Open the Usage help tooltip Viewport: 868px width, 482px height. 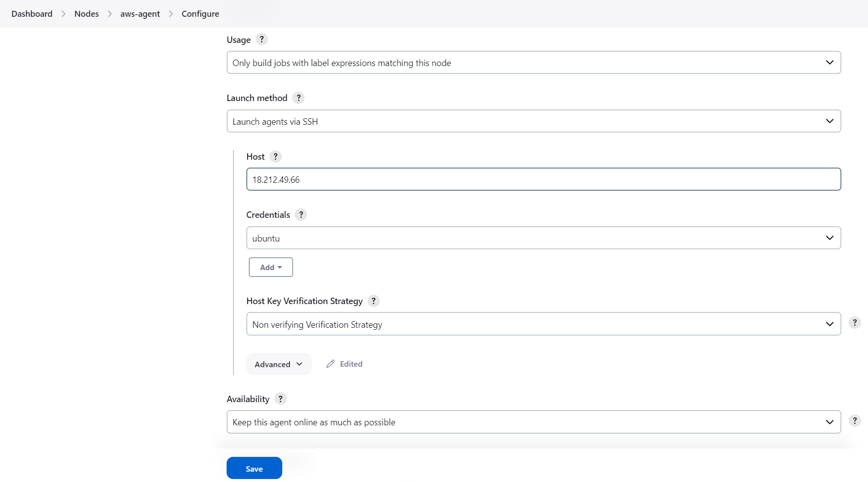(262, 39)
